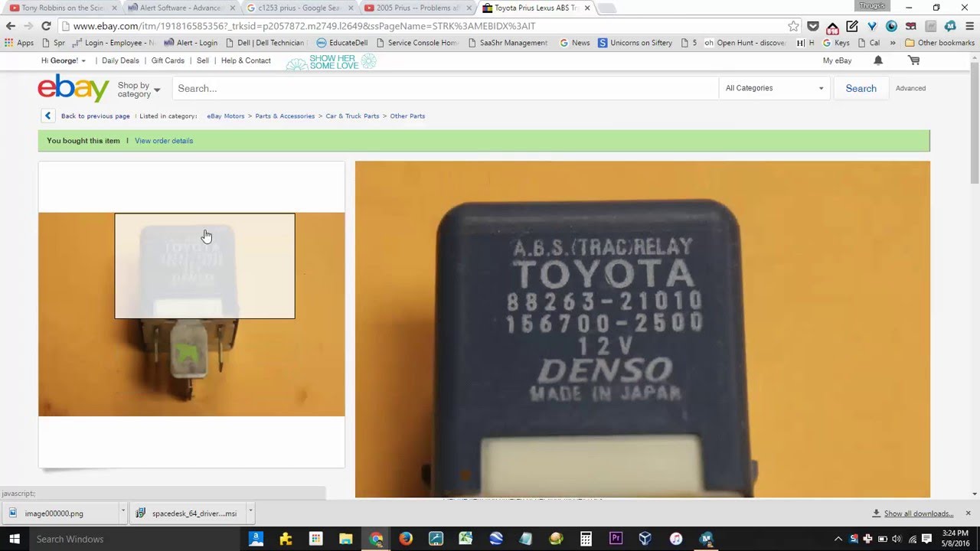Open the Google Chrome taskbar icon
The image size is (980, 551).
tap(376, 539)
